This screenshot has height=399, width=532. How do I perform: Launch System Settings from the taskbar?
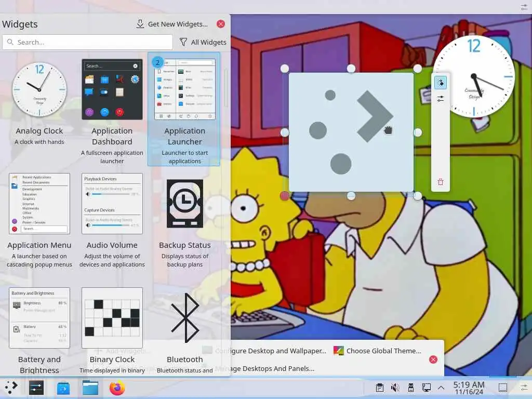click(x=36, y=388)
